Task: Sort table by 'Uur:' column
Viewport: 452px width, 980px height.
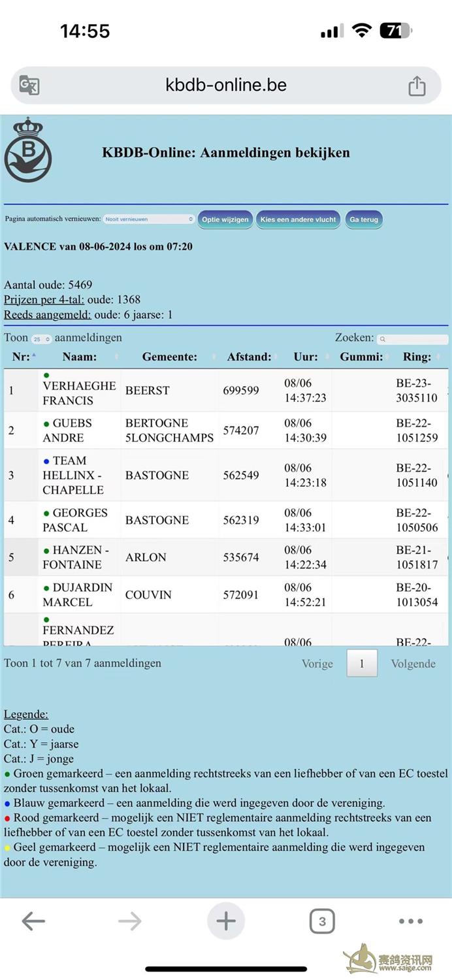Action: pos(306,357)
